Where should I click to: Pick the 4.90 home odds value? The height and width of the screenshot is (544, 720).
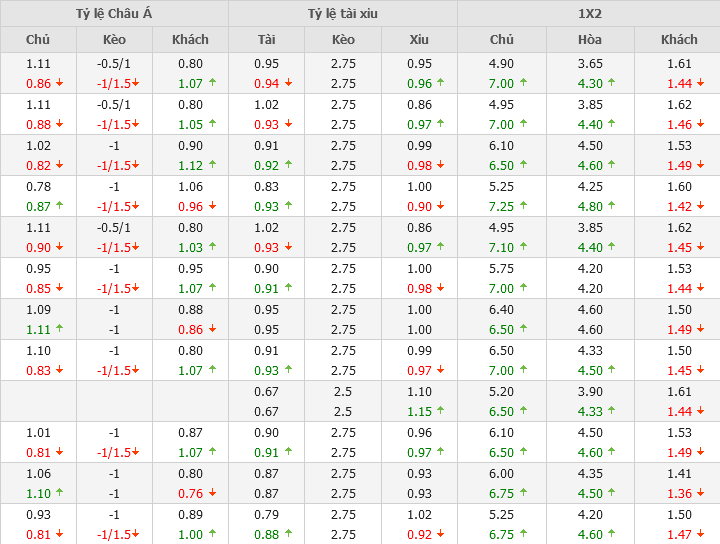[501, 62]
